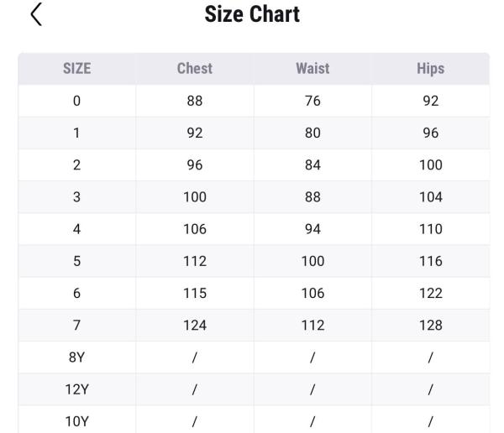Image resolution: width=504 pixels, height=433 pixels.
Task: Tap the back arrow icon
Action: [36, 14]
